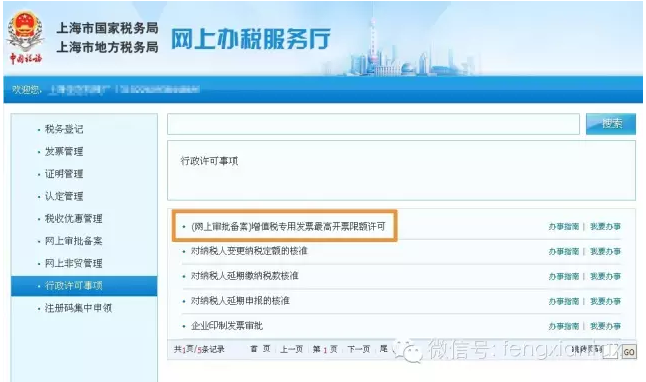Go to first page 首页
Viewport: 646px width, 382px height.
click(x=260, y=349)
